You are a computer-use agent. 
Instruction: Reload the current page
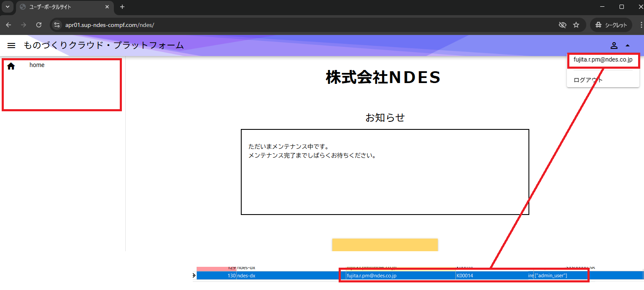click(x=39, y=25)
